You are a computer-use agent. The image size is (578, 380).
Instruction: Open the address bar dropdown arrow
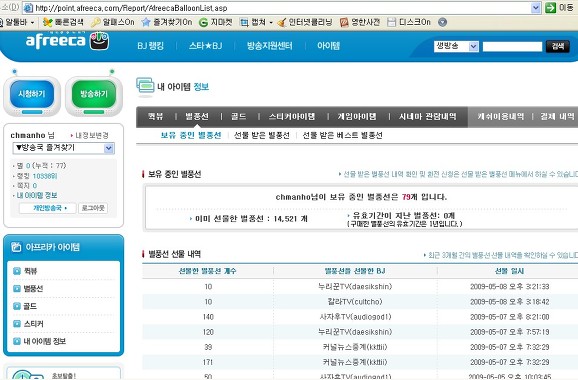click(x=536, y=8)
